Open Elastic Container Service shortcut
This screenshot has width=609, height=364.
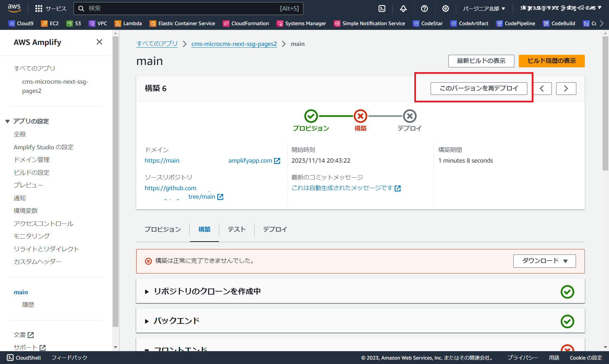click(x=182, y=23)
